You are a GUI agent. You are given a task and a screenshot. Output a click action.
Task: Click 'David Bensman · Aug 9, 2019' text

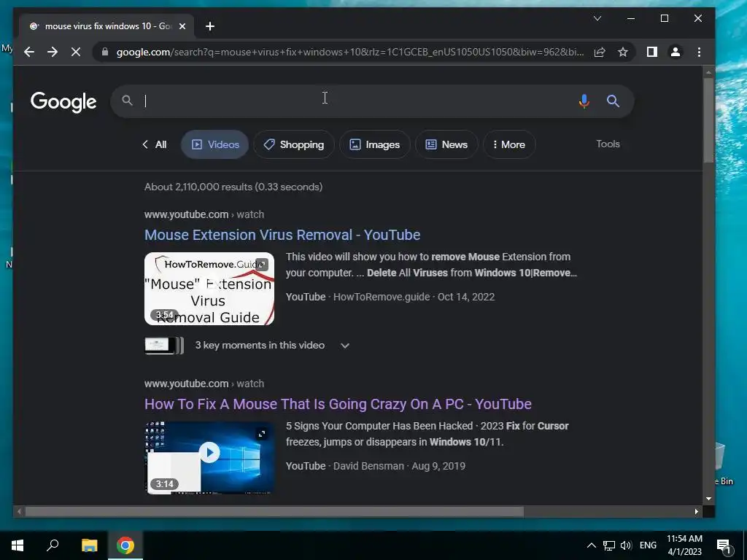(399, 466)
